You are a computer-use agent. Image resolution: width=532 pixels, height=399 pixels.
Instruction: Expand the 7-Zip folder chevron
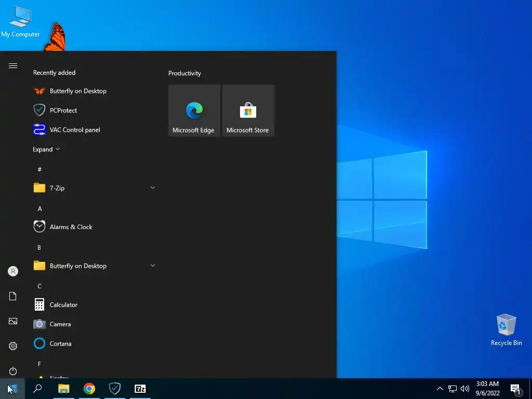(x=153, y=188)
